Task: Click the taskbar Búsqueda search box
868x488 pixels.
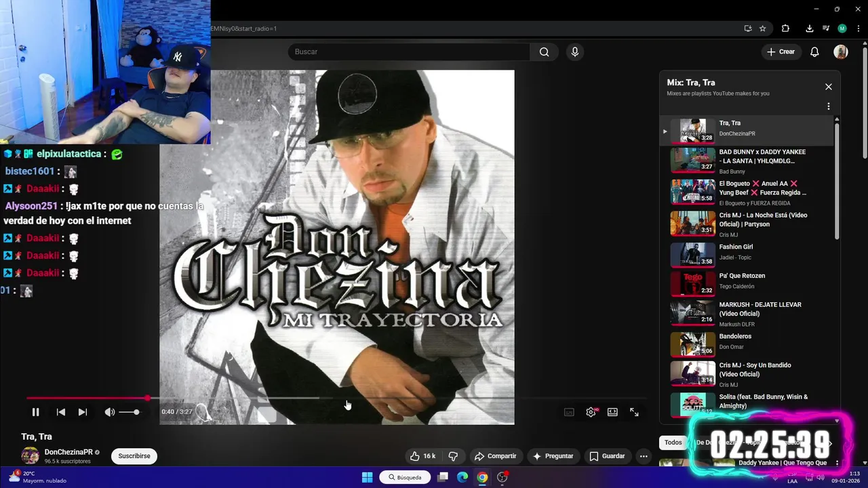Action: tap(406, 477)
